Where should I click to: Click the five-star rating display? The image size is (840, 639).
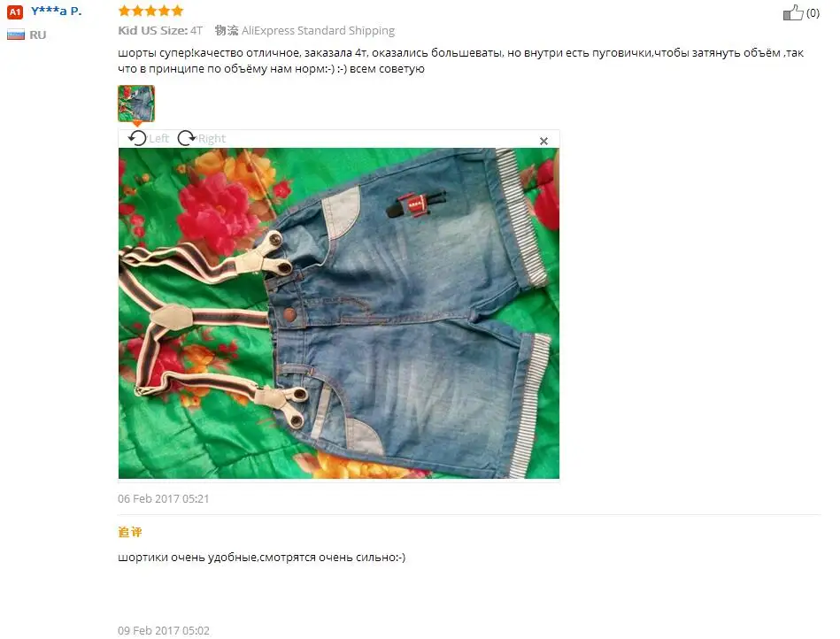(x=150, y=11)
